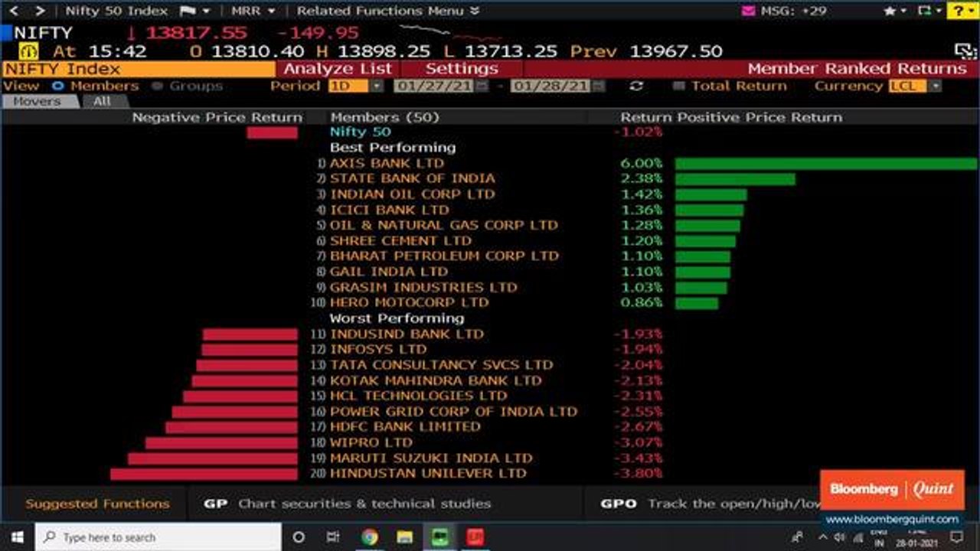The height and width of the screenshot is (551, 980).
Task: Select INFOSYS LTD row
Action: point(378,349)
